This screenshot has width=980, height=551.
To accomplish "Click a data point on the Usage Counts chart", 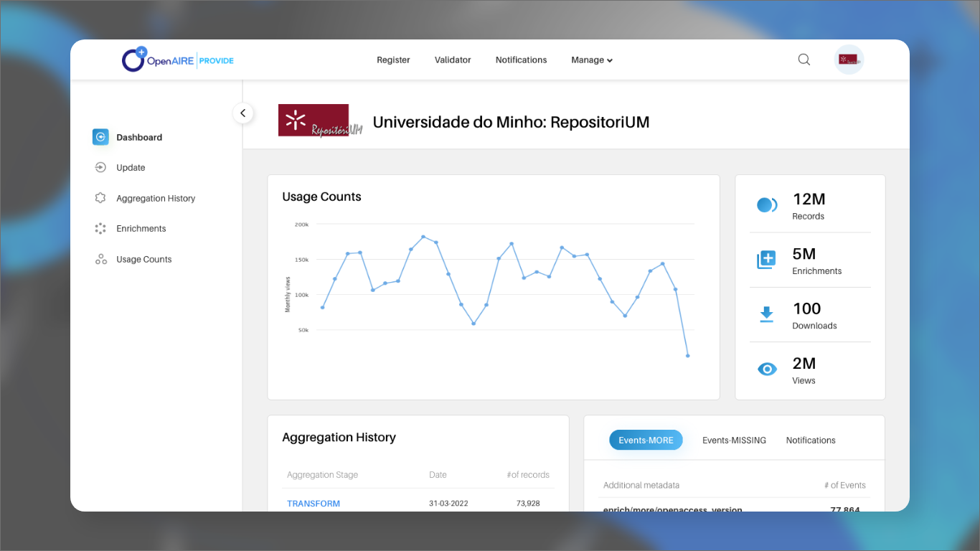I will tap(423, 235).
